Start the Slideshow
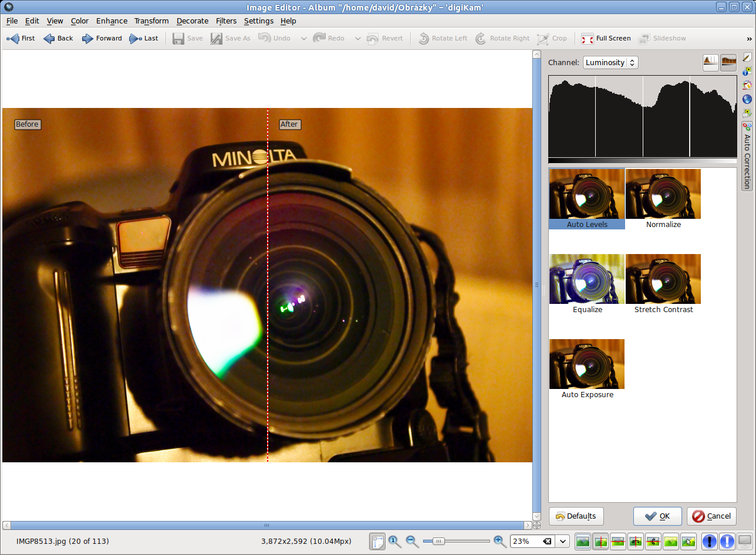The height and width of the screenshot is (555, 756). 663,38
